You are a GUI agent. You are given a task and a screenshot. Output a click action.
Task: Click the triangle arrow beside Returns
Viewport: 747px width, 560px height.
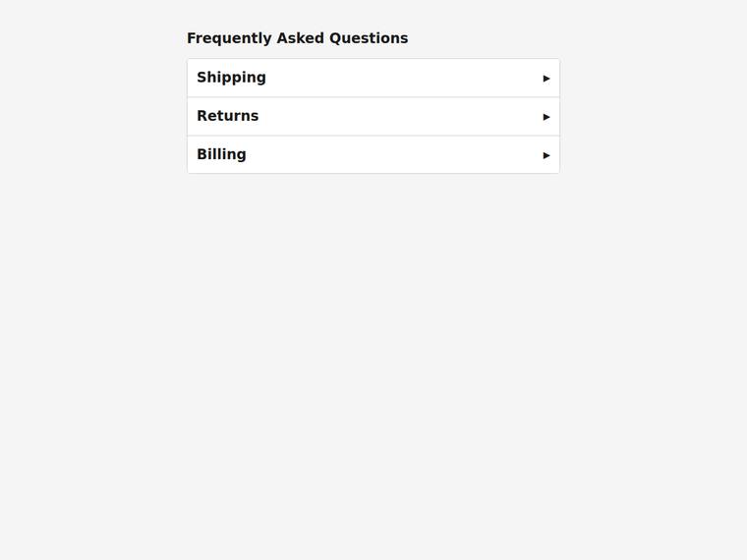[546, 117]
